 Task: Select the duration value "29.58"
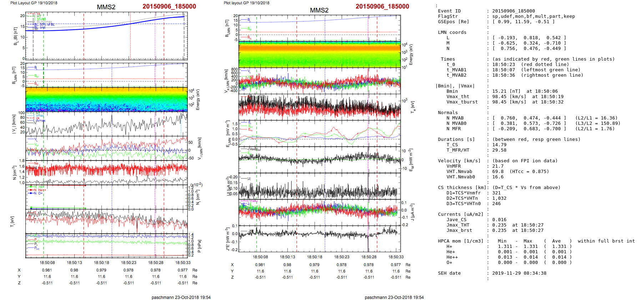click(x=499, y=150)
